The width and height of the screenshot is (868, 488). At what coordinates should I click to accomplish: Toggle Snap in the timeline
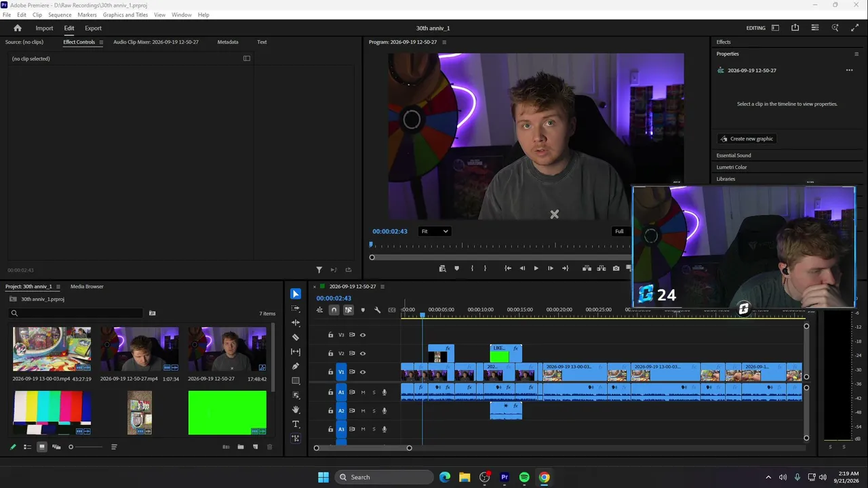coord(334,310)
